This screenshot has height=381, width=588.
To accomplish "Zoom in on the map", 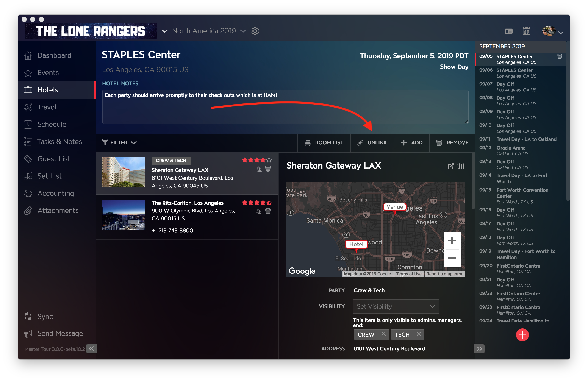I will coord(452,240).
